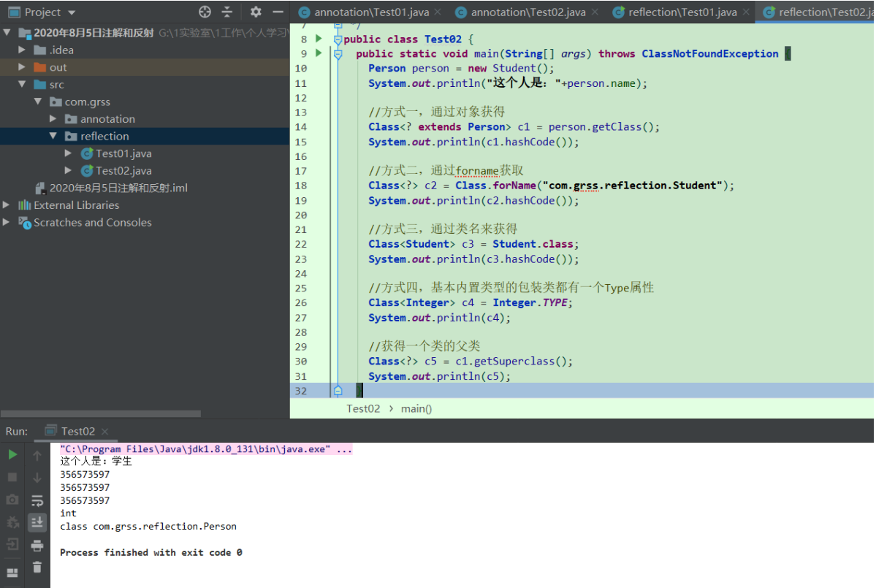
Task: Click the up the stack trace arrow
Action: click(37, 456)
